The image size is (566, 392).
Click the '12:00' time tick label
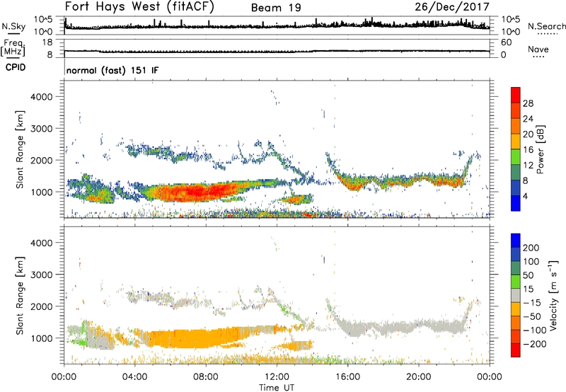click(x=277, y=377)
